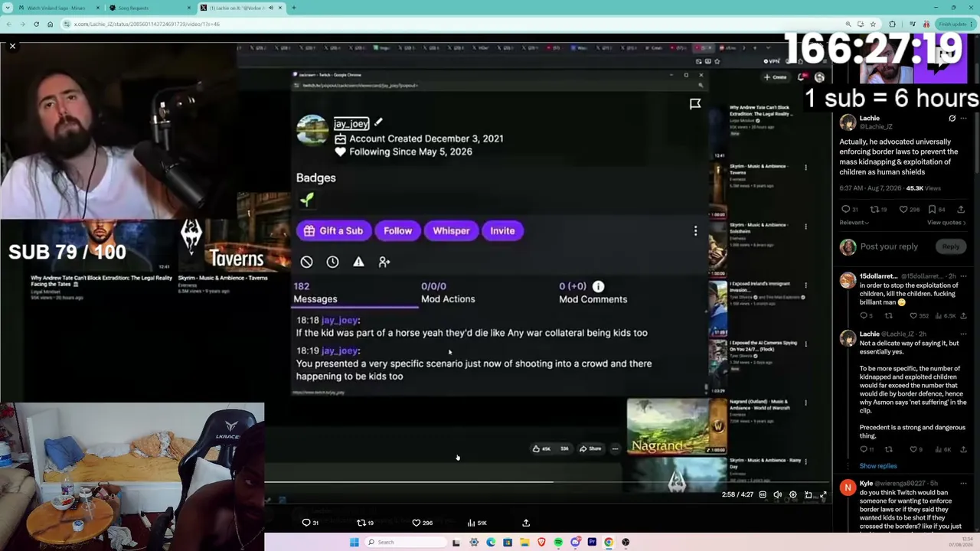Select the Lachie on X browser tab
Viewport: 980px width, 551px height.
[x=240, y=8]
